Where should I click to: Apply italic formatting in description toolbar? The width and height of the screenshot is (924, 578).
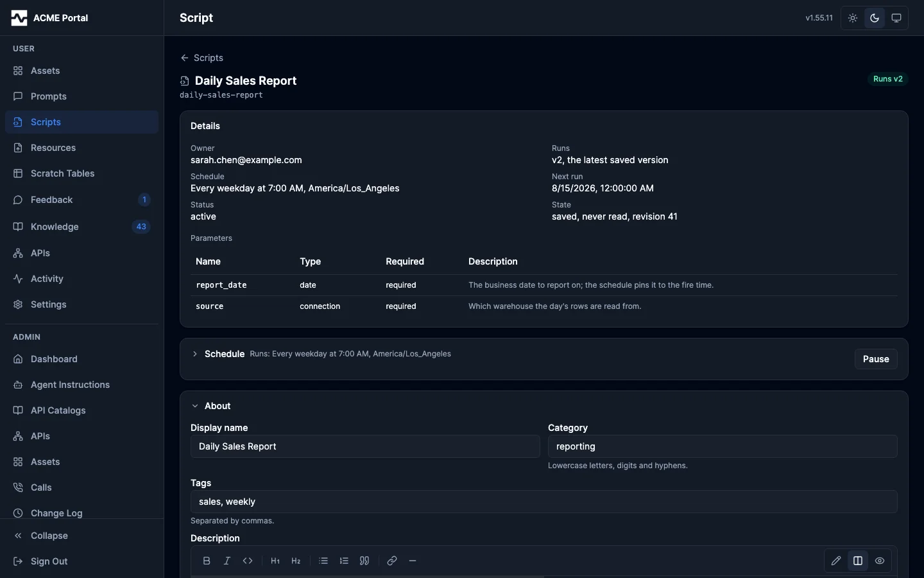[227, 561]
